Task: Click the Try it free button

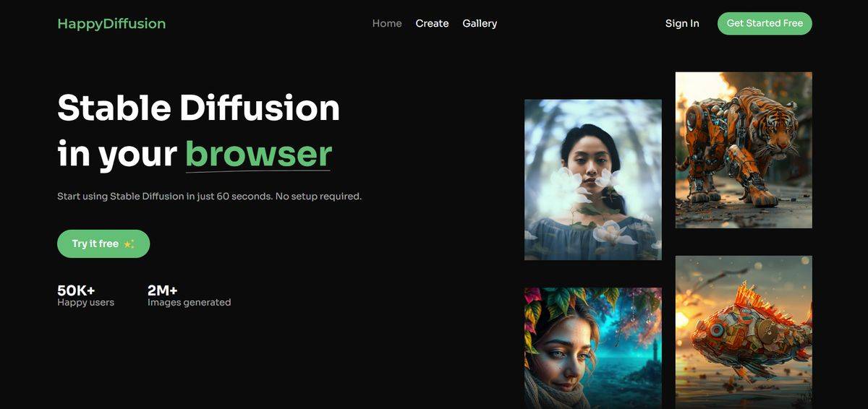Action: point(103,244)
